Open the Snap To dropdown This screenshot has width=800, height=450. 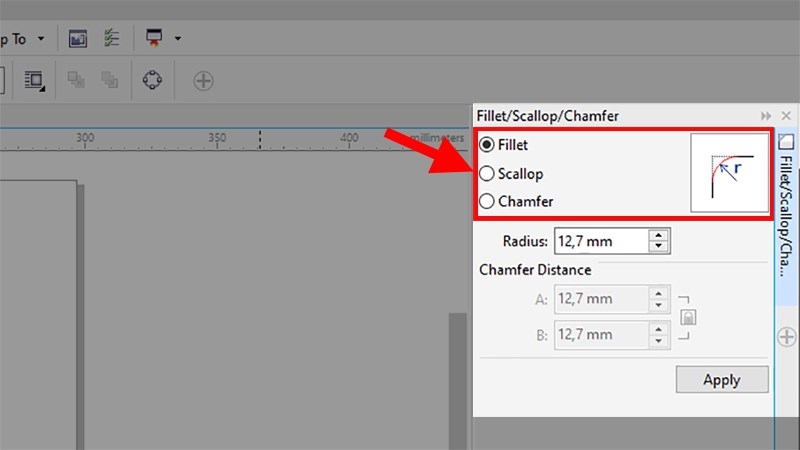pyautogui.click(x=41, y=38)
